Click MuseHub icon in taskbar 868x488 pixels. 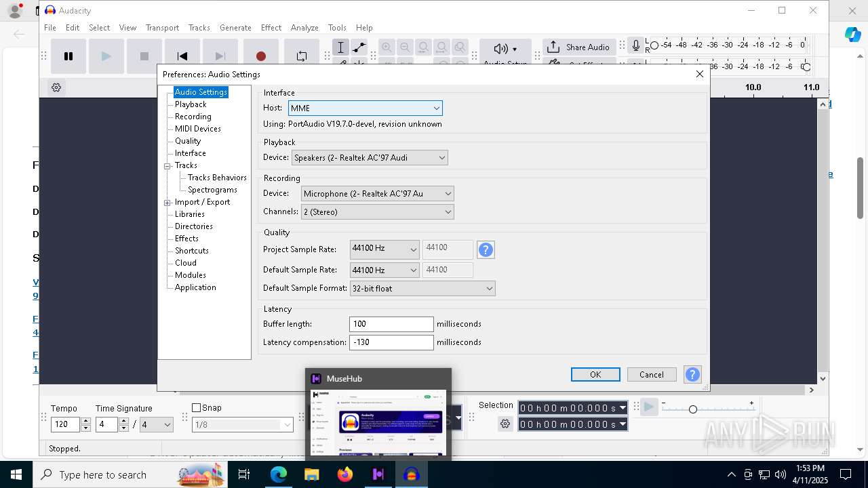pos(378,474)
